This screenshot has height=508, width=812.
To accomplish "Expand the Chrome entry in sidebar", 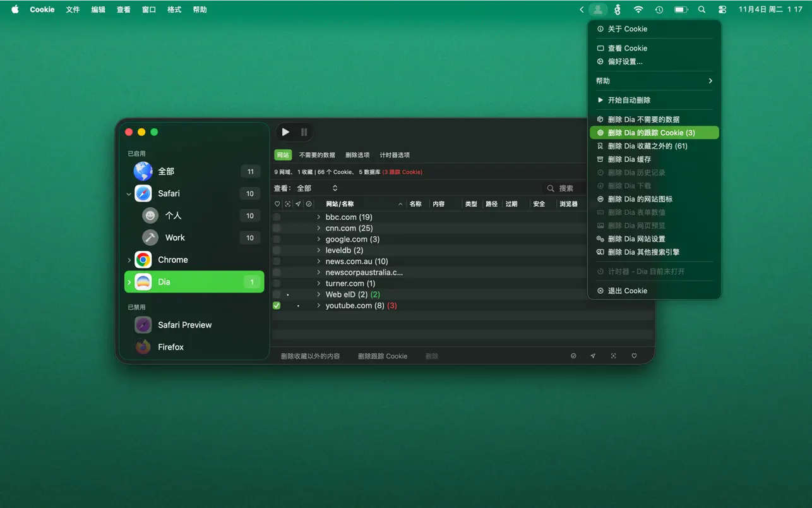I will (129, 260).
